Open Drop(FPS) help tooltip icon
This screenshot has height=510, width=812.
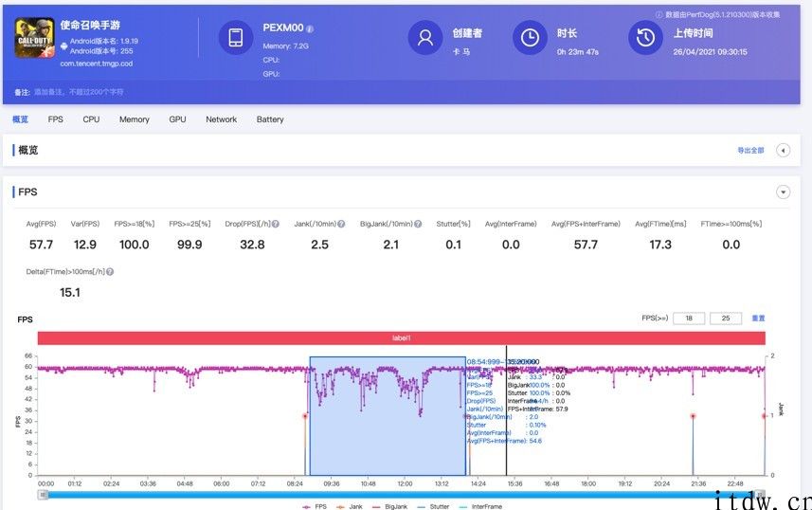point(276,224)
